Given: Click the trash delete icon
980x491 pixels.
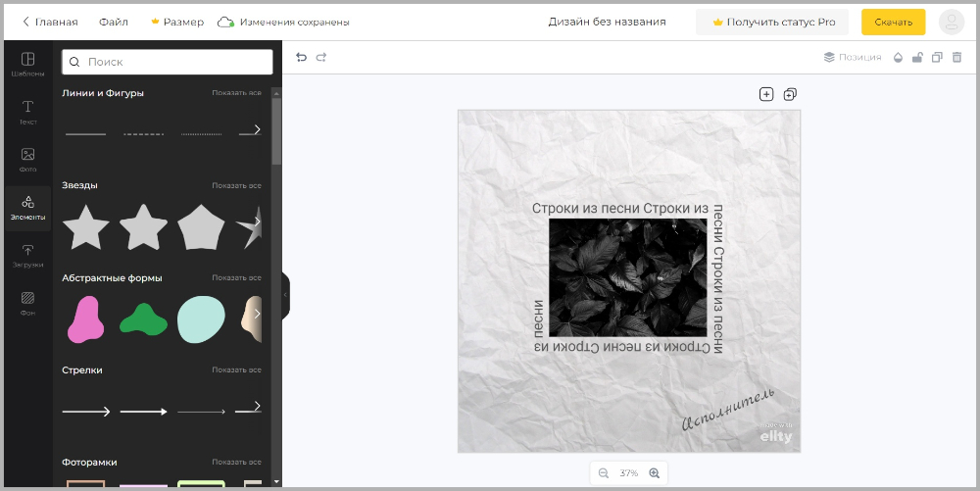Looking at the screenshot, I should pyautogui.click(x=956, y=58).
